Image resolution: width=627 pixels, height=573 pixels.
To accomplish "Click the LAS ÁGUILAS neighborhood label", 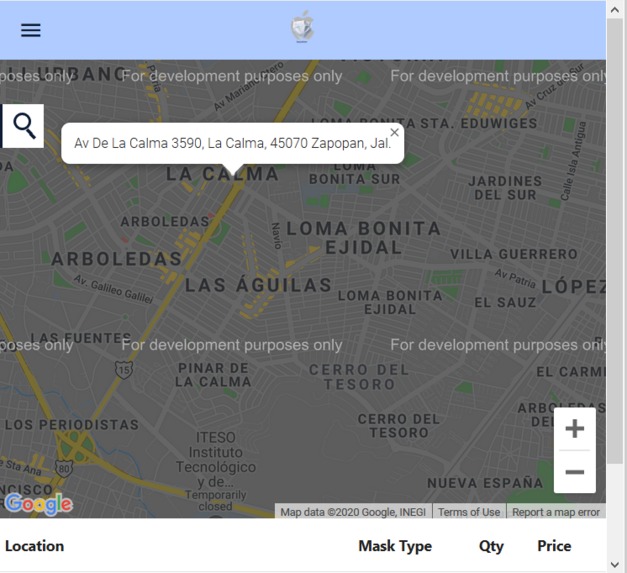I will (258, 285).
